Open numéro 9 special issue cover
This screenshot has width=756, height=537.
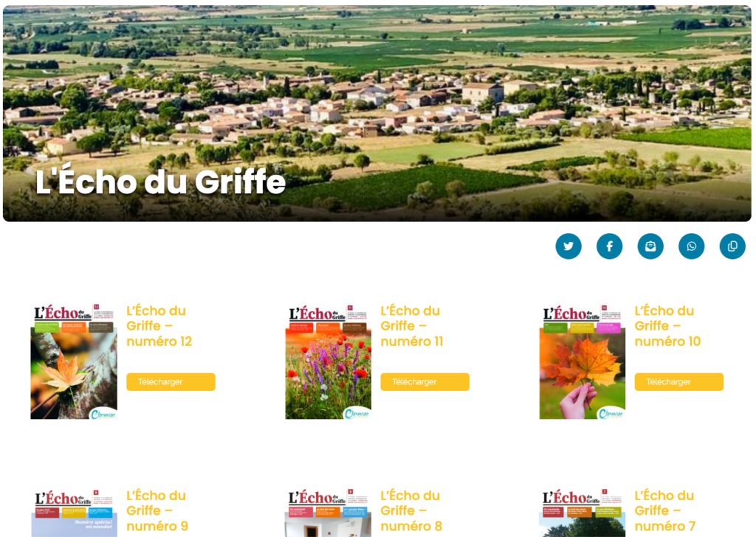[74, 513]
